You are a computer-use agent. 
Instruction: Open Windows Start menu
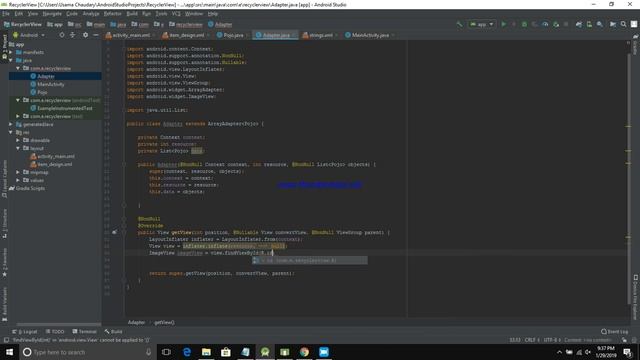9,352
